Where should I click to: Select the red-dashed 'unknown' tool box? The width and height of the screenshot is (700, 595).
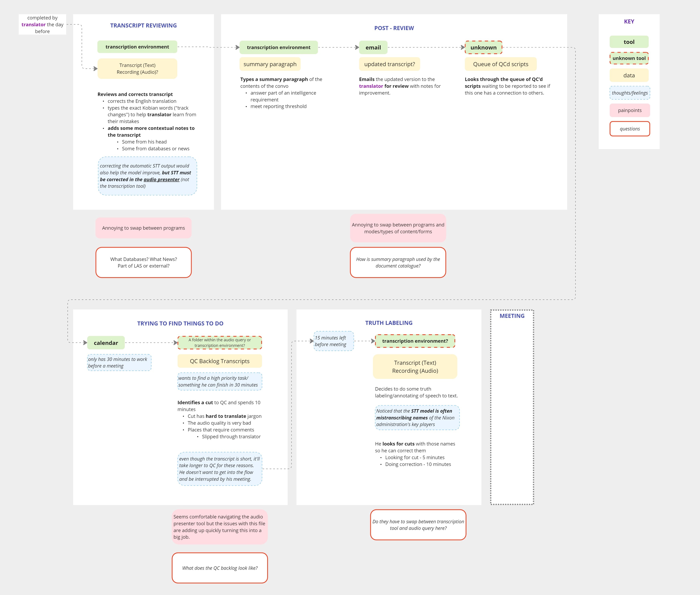point(483,47)
